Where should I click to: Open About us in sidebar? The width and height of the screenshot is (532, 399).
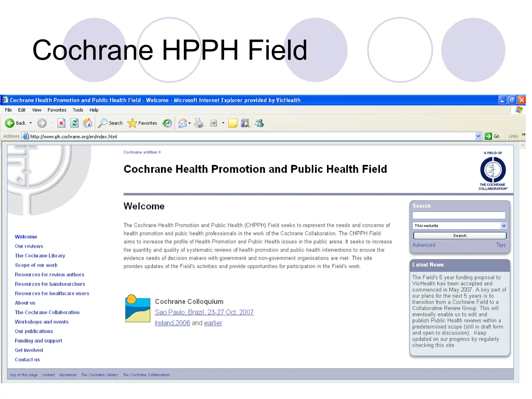coord(25,303)
